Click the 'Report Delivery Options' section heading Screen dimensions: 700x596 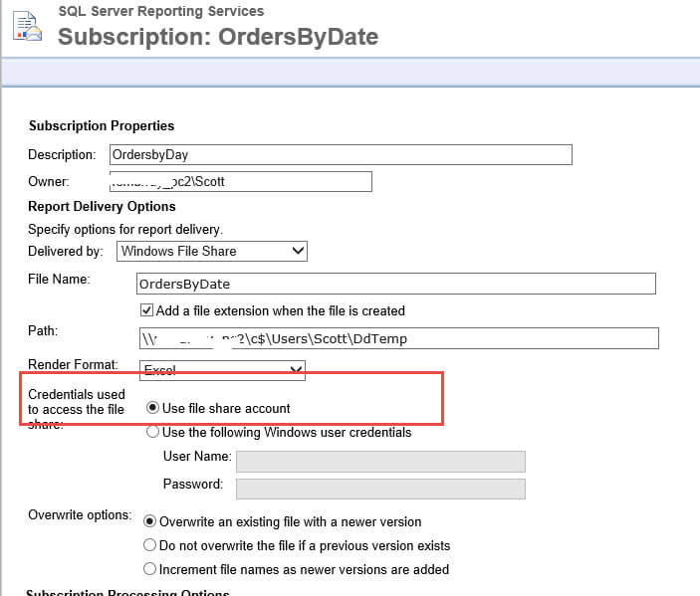(x=102, y=207)
